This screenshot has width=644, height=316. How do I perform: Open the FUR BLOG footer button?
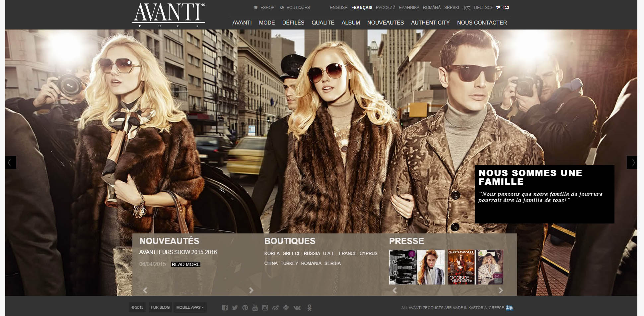[160, 307]
